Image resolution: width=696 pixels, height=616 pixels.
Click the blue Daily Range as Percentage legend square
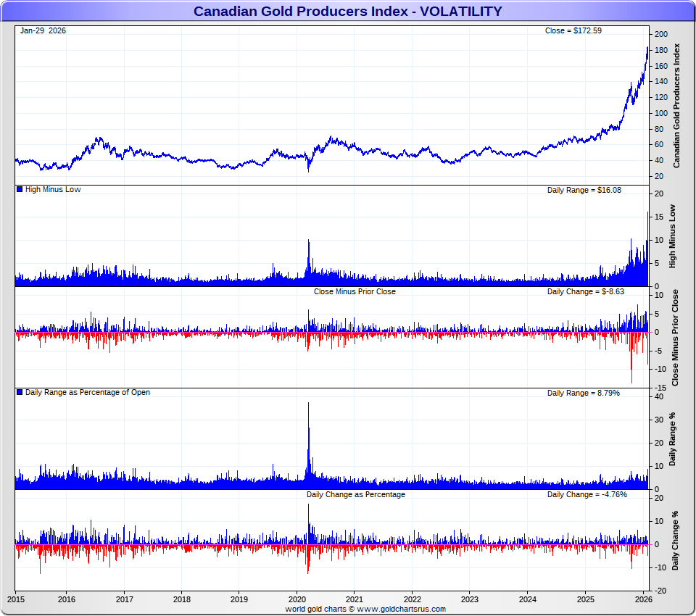coord(20,392)
